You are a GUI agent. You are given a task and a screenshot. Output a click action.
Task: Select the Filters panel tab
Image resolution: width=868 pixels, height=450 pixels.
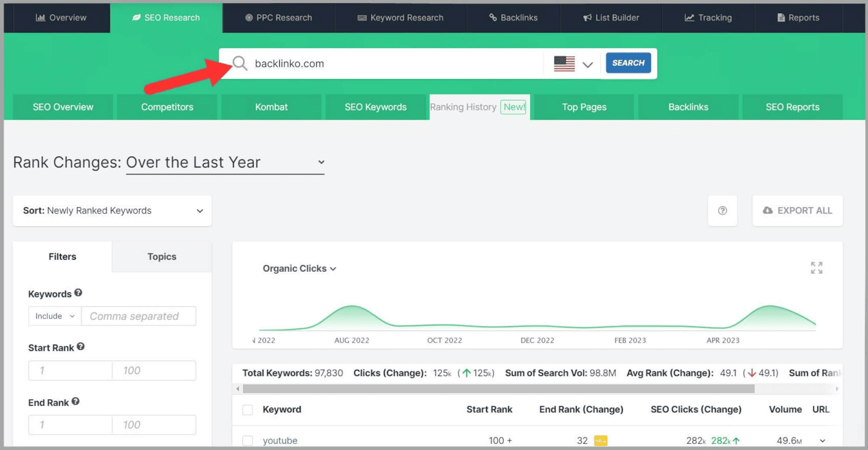tap(62, 256)
